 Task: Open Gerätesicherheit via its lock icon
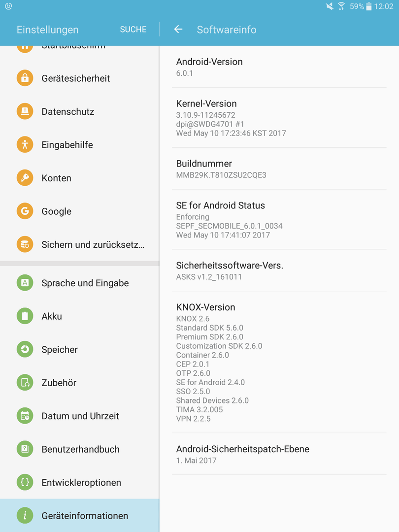coord(25,78)
